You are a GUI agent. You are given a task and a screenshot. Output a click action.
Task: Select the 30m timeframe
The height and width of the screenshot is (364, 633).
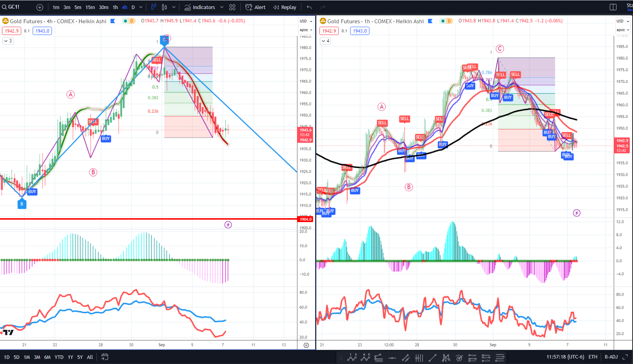click(x=103, y=7)
